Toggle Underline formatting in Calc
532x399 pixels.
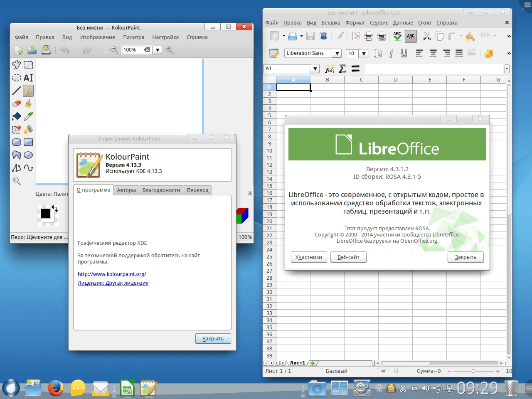click(x=404, y=53)
